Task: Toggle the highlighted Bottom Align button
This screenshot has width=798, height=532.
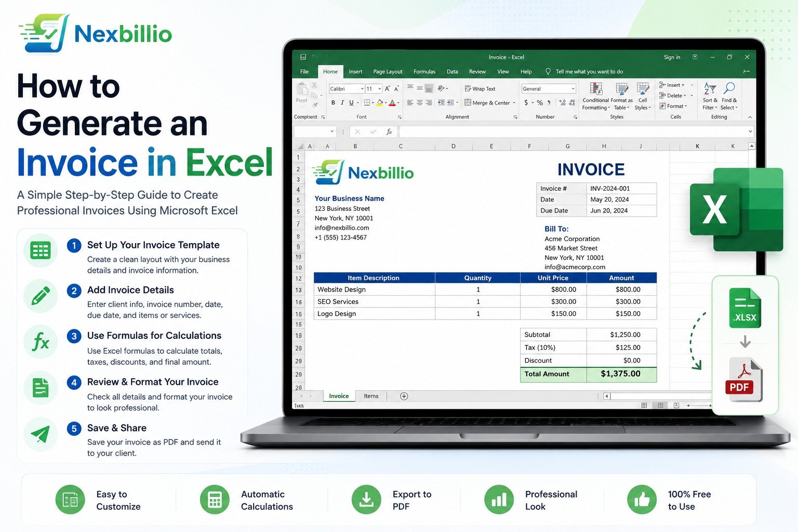Action: click(429, 88)
